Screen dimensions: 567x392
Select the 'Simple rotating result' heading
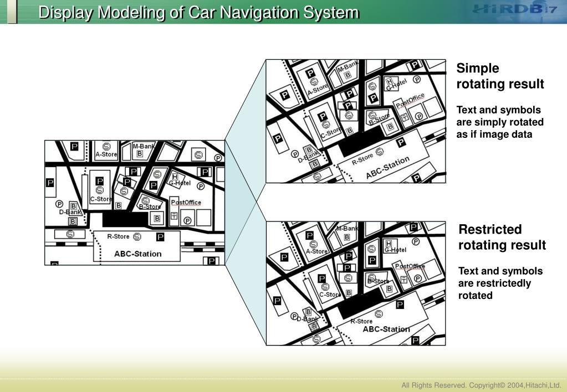click(x=500, y=76)
